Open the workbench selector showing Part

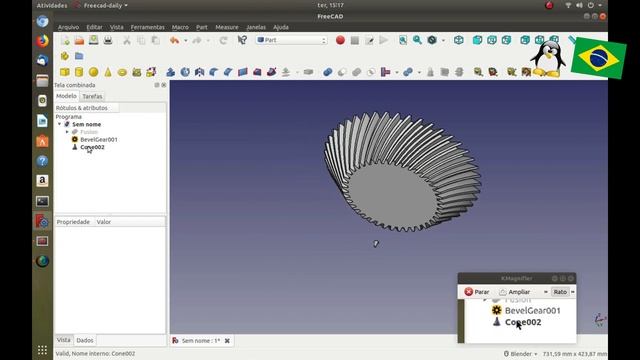tap(291, 40)
